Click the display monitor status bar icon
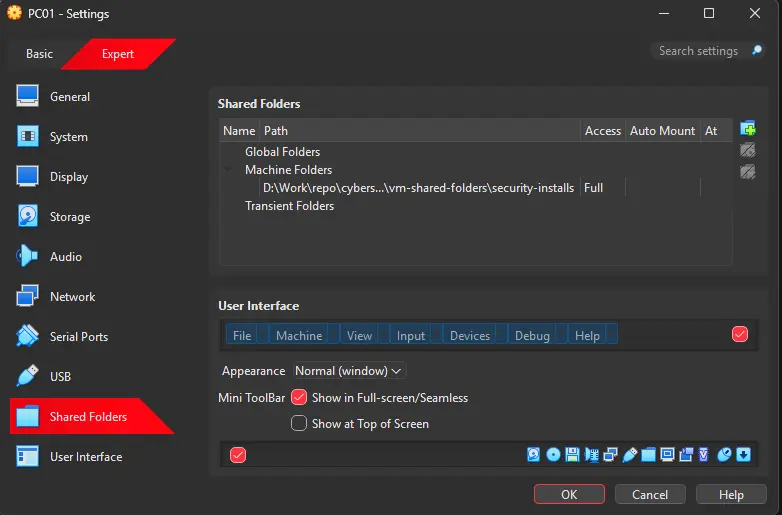Screen dimensions: 782x515 pos(667,455)
